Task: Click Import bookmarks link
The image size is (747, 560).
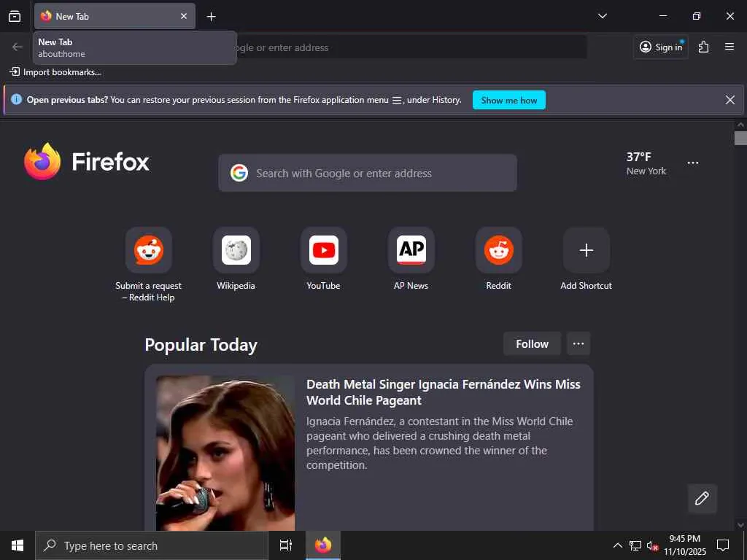Action: point(55,72)
